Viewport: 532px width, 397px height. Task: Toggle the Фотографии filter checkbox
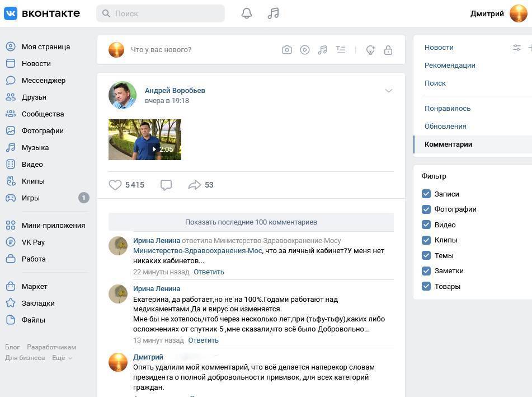pos(426,209)
